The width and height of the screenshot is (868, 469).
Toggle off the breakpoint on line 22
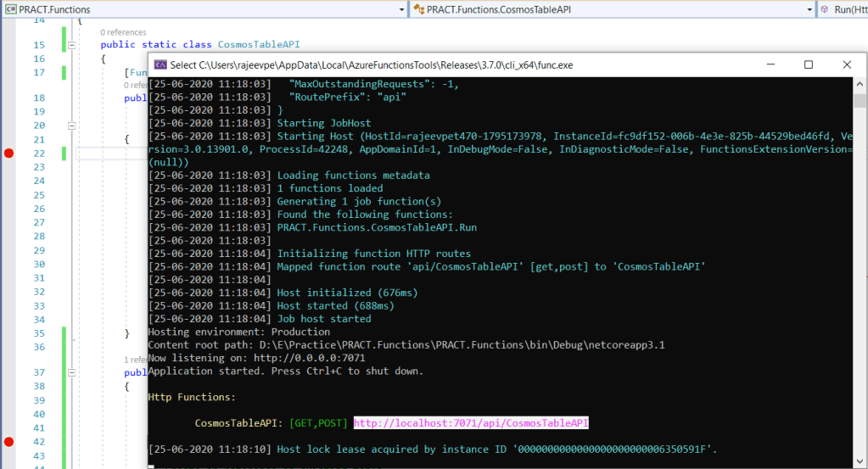click(x=9, y=153)
